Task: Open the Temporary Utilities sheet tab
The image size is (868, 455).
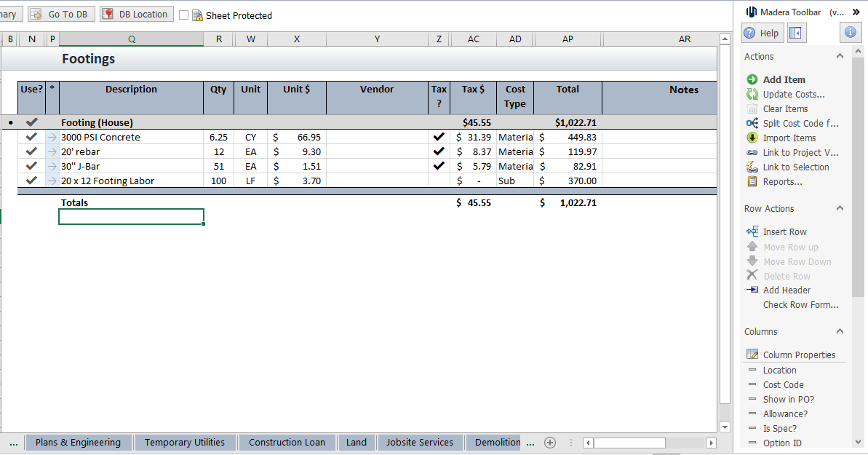Action: tap(185, 442)
